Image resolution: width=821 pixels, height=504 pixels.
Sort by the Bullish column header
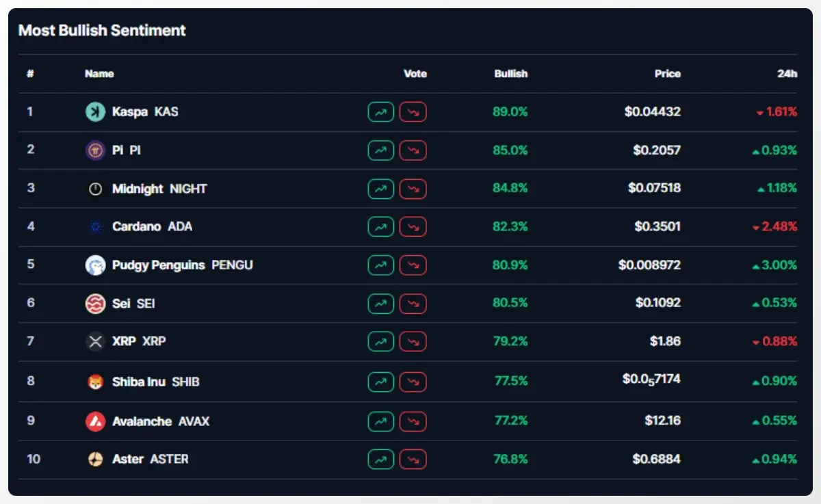tap(511, 74)
